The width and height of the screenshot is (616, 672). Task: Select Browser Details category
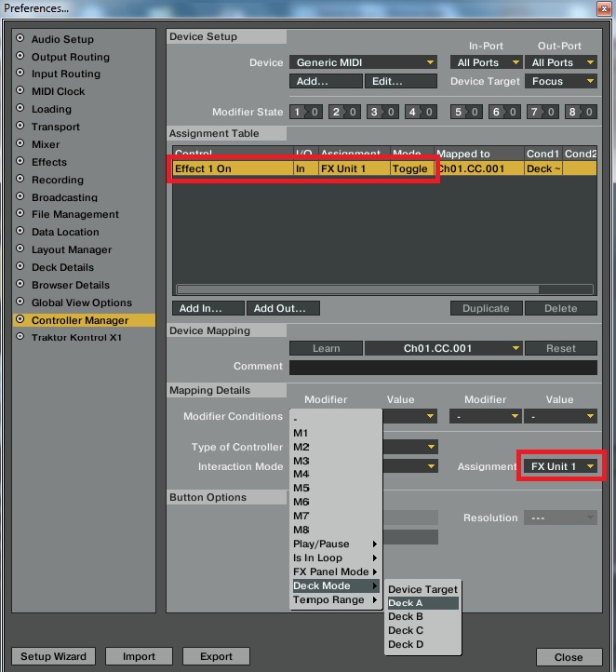click(70, 285)
